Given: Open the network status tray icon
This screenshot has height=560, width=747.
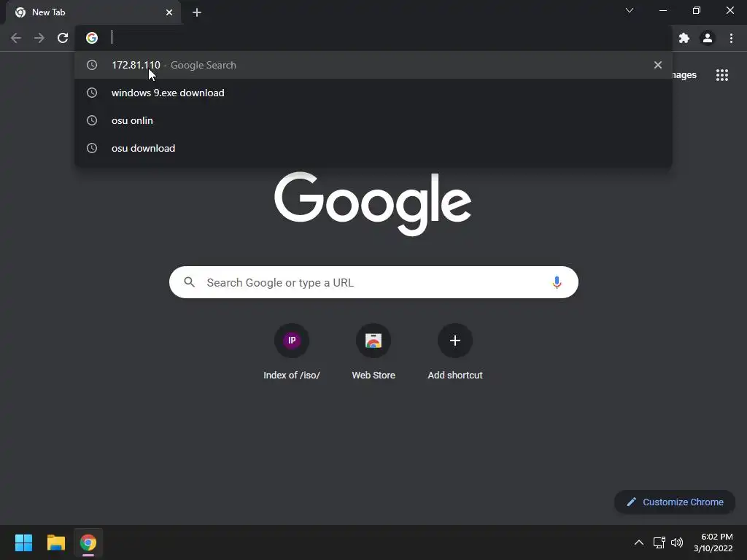Looking at the screenshot, I should click(x=659, y=542).
